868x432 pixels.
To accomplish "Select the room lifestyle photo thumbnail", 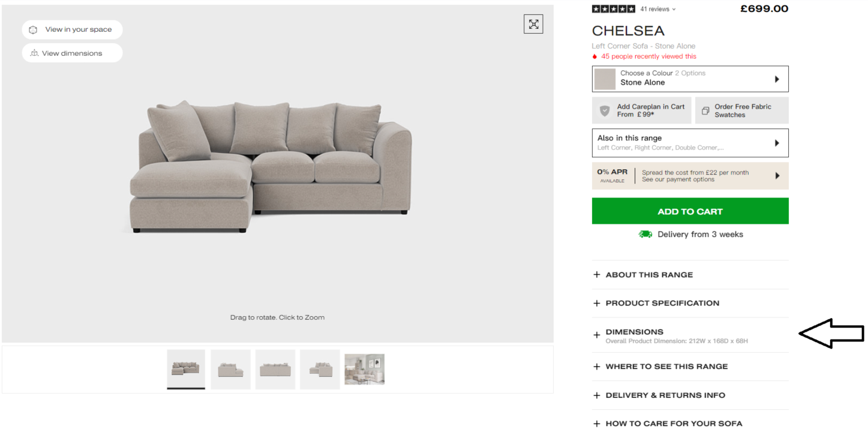I will coord(364,369).
